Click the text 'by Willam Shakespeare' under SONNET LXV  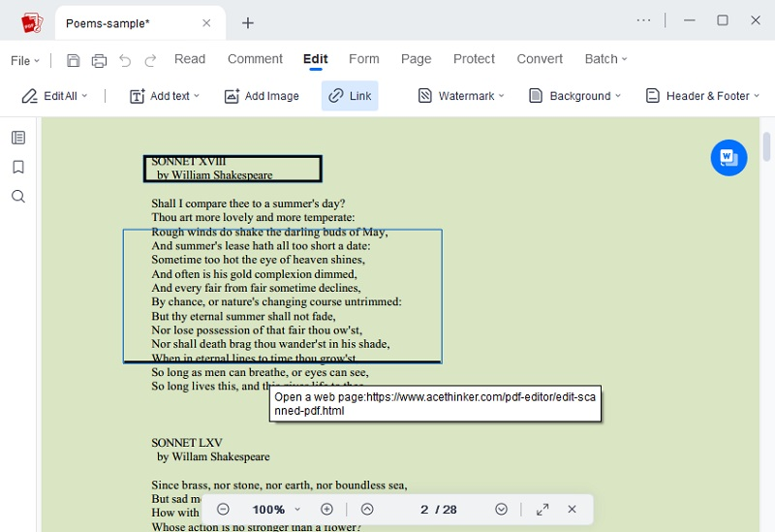tap(213, 456)
